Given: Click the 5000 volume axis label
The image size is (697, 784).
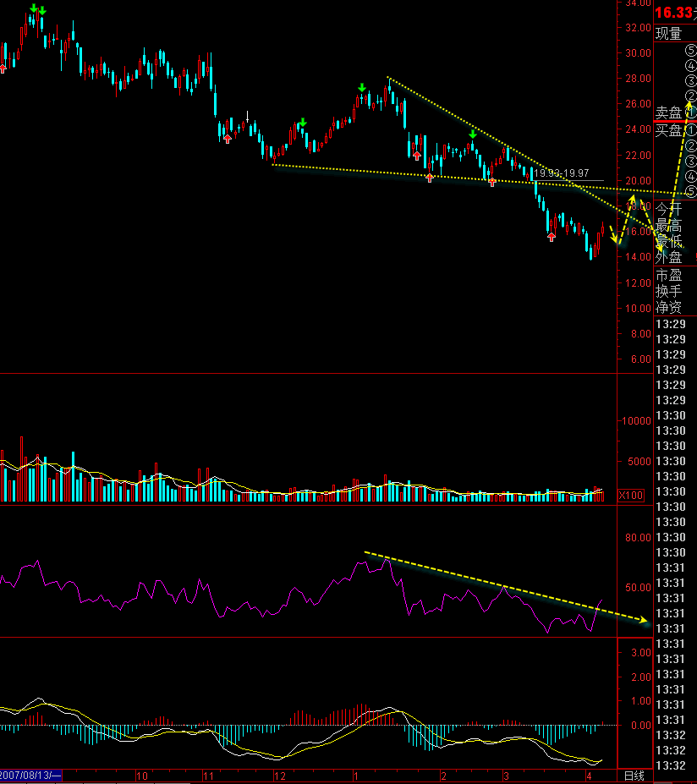Looking at the screenshot, I should (x=639, y=462).
